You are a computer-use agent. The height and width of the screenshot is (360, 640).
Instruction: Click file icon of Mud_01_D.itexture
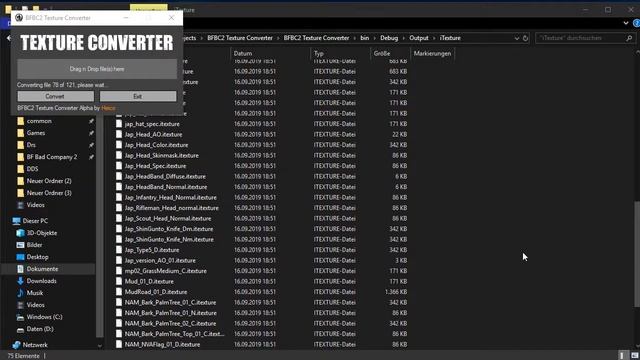tap(119, 281)
